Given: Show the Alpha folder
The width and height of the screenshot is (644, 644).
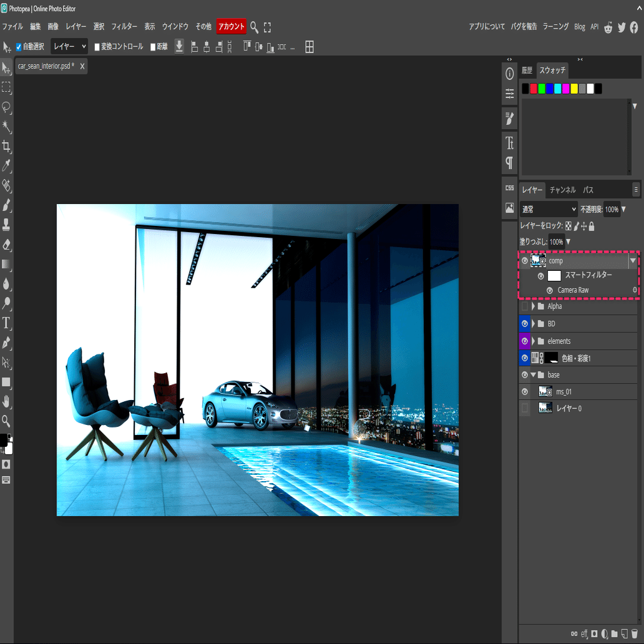Looking at the screenshot, I should tap(524, 306).
